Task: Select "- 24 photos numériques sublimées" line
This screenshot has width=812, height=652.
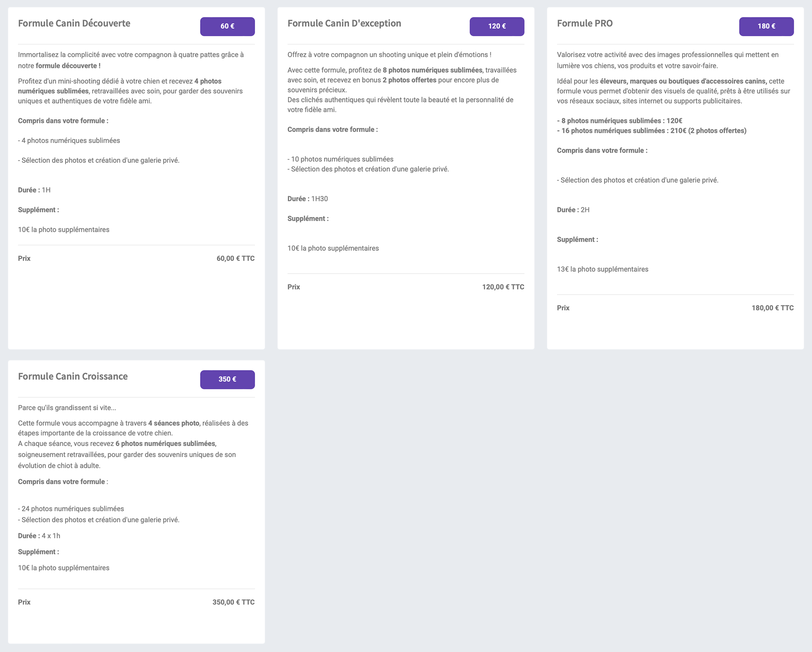Action: (71, 509)
